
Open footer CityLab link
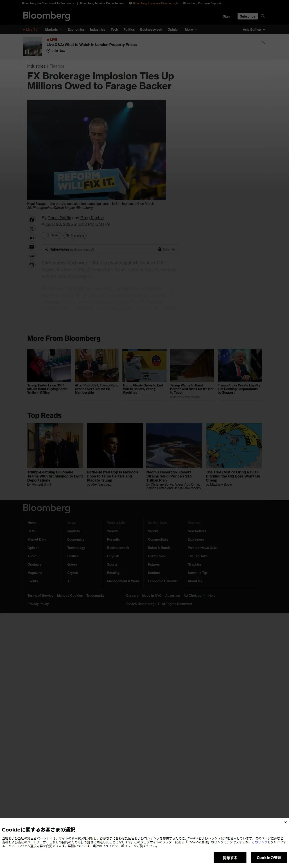[x=113, y=556]
